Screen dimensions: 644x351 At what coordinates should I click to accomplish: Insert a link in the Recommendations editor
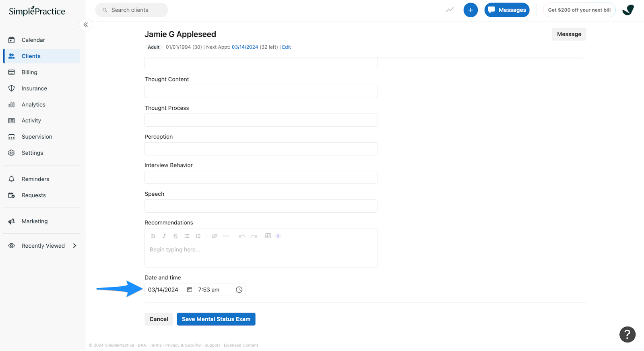click(215, 236)
